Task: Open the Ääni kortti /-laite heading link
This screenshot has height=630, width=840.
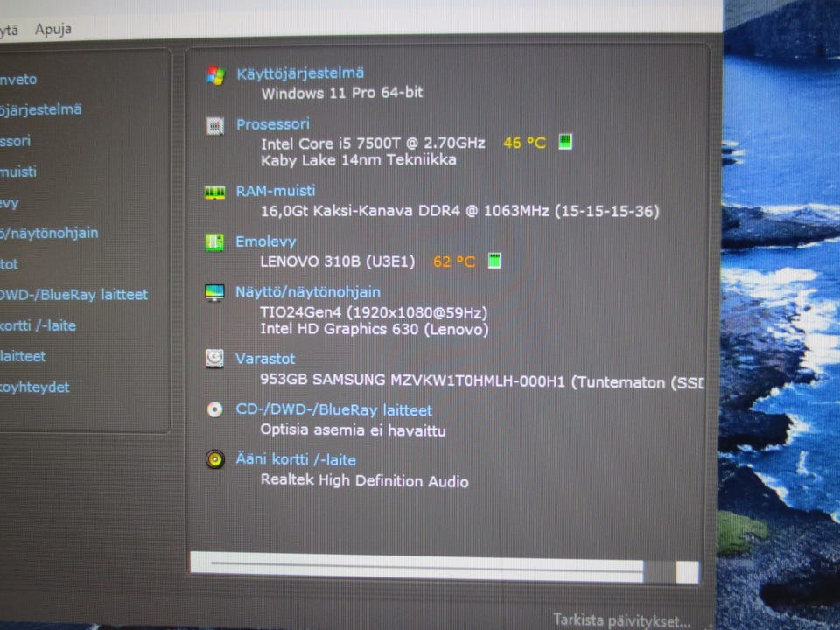Action: pos(296,459)
